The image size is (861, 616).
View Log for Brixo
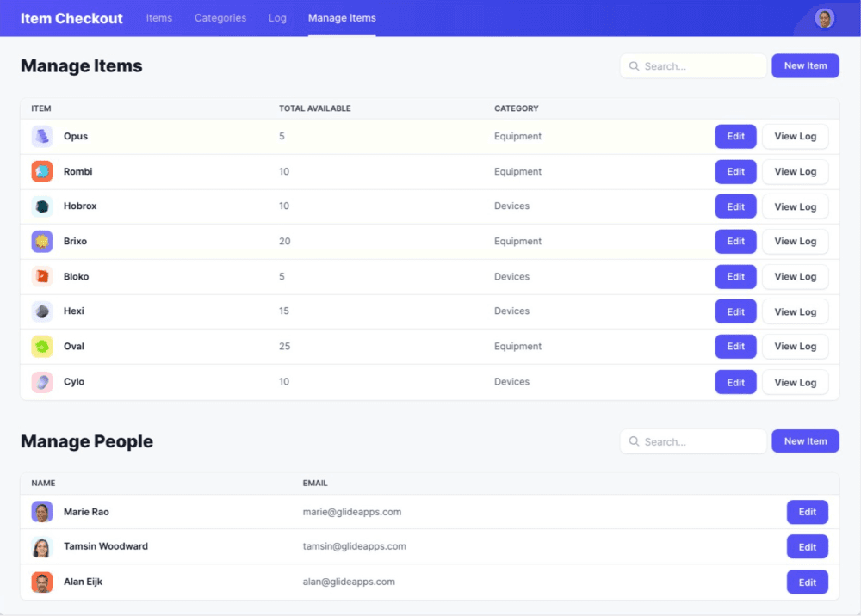click(795, 242)
